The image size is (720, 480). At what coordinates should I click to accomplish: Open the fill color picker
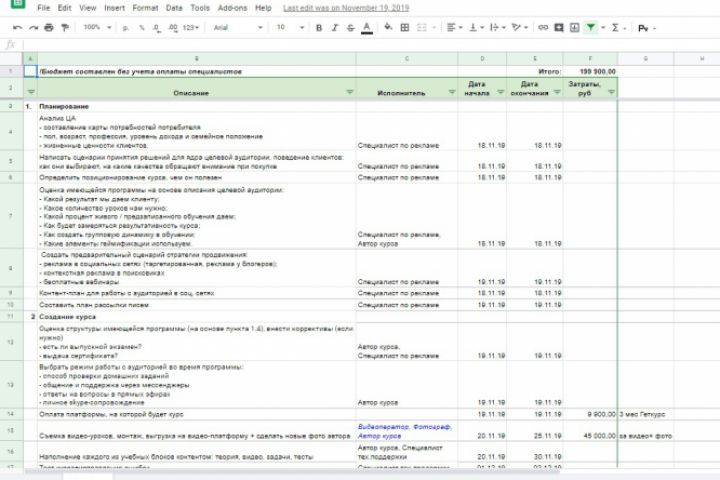388,28
